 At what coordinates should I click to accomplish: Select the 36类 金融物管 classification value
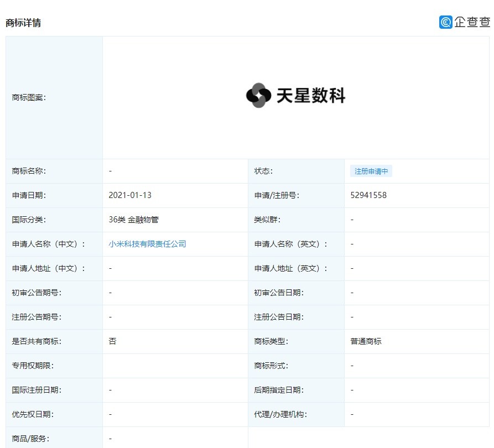133,220
